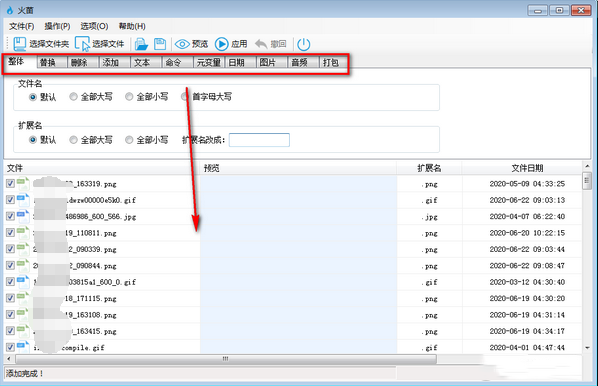Click the flame app icon in the title bar
Screen dimensions: 598x386
coord(10,10)
